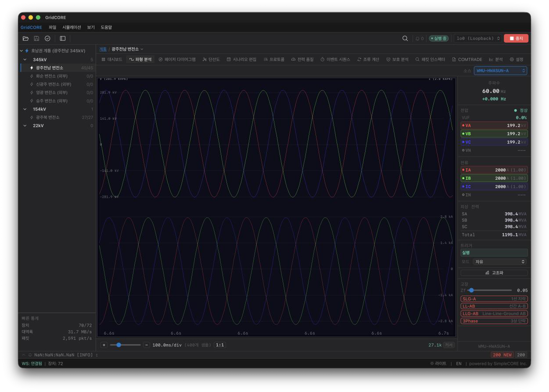Collapse the 154kV tree group
The width and height of the screenshot is (549, 392).
coord(25,109)
